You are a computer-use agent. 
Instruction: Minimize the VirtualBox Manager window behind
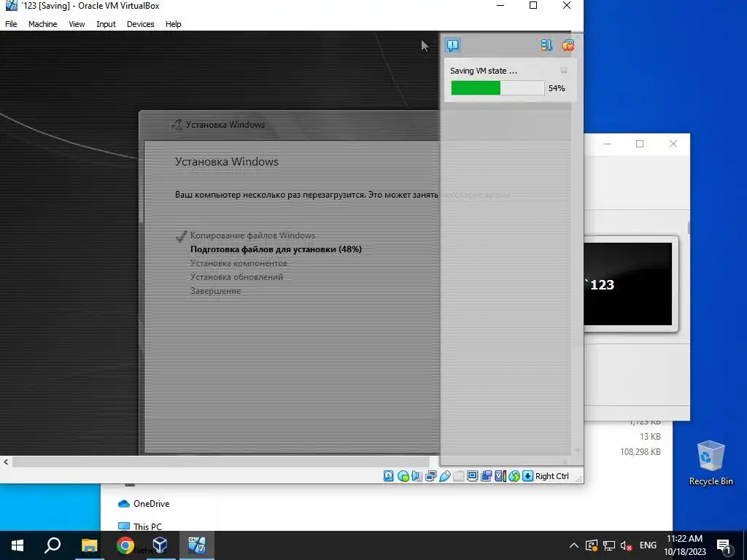607,144
